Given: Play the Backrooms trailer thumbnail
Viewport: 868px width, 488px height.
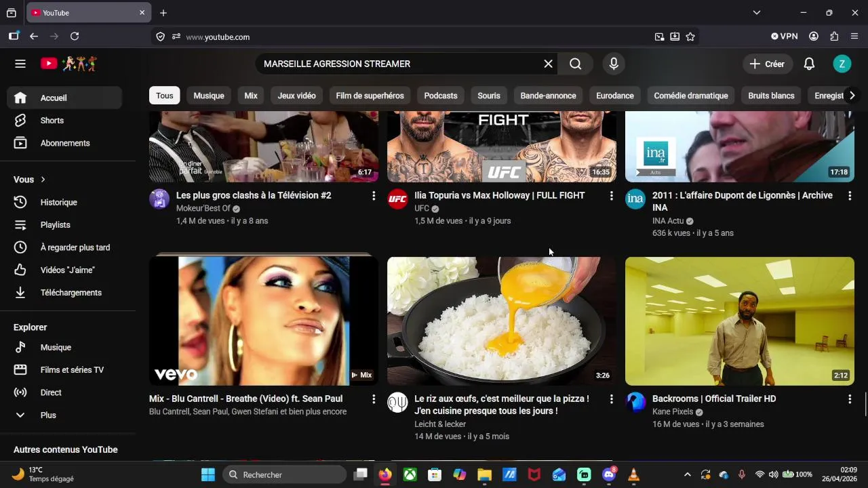Looking at the screenshot, I should coord(740,321).
